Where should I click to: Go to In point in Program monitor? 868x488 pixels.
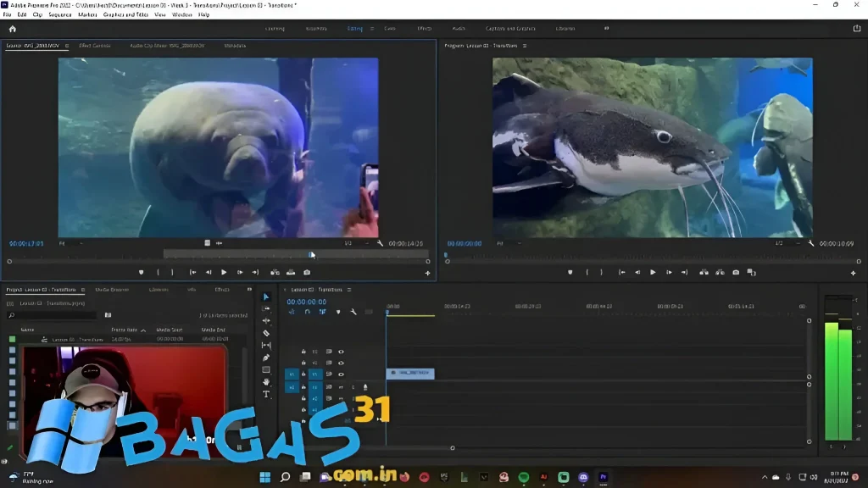point(621,272)
